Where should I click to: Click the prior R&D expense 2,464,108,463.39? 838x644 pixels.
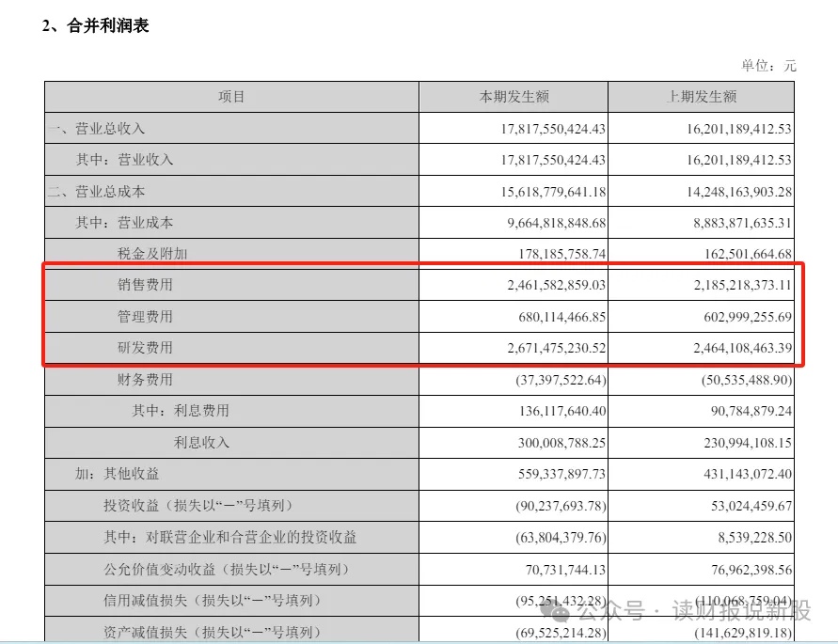tap(742, 348)
